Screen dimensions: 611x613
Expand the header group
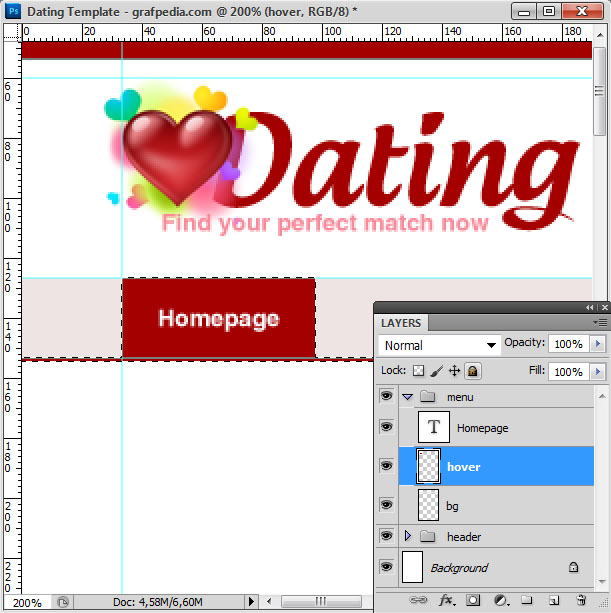pos(407,536)
